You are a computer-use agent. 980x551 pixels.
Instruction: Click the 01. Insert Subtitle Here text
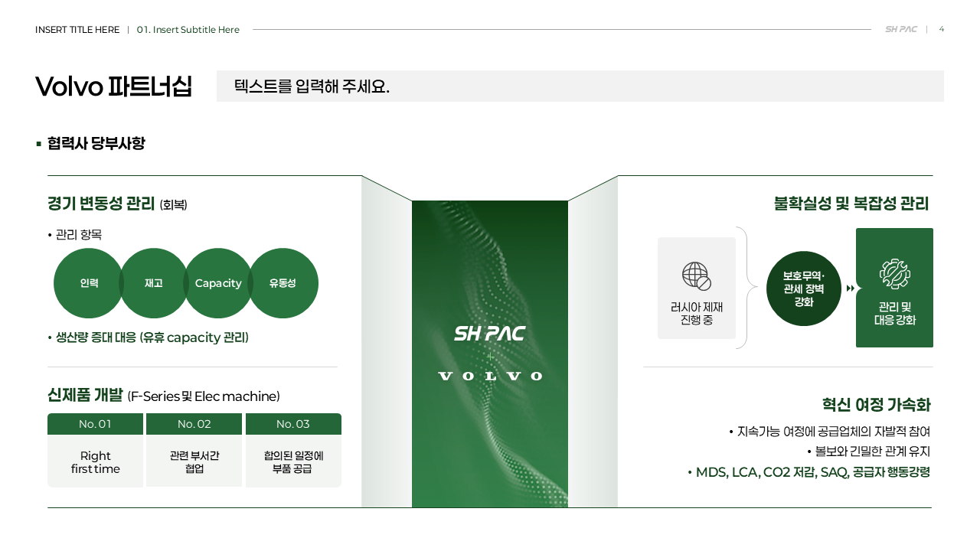[x=188, y=30]
